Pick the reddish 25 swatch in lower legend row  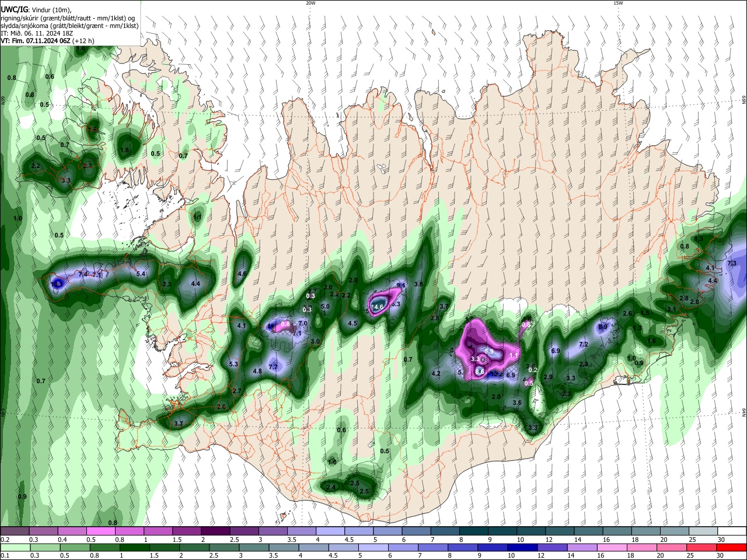tap(701, 548)
